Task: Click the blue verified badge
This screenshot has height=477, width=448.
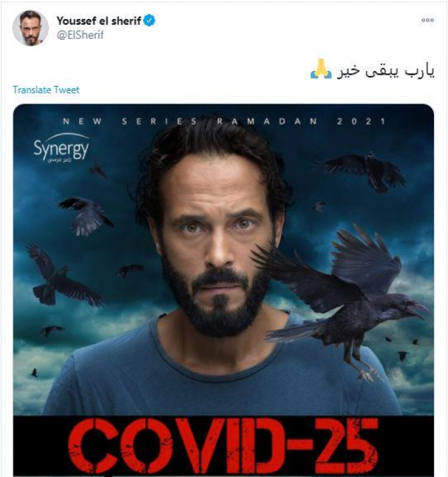Action: (149, 20)
